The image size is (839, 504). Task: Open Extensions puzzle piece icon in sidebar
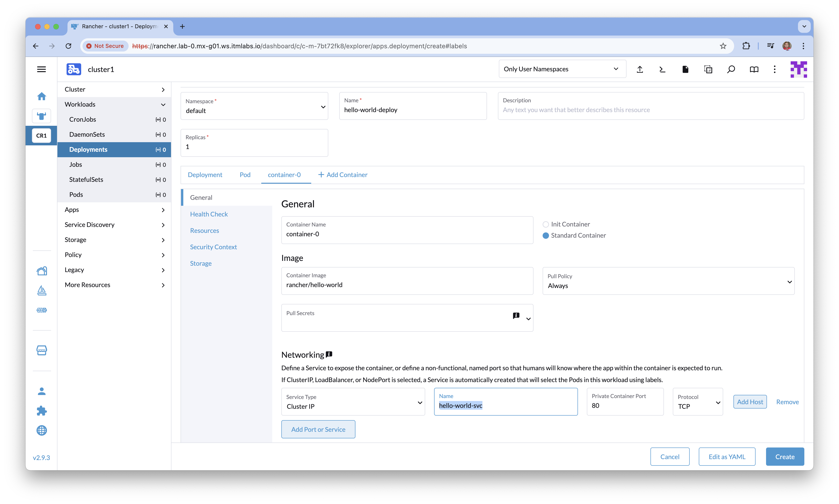coord(41,411)
